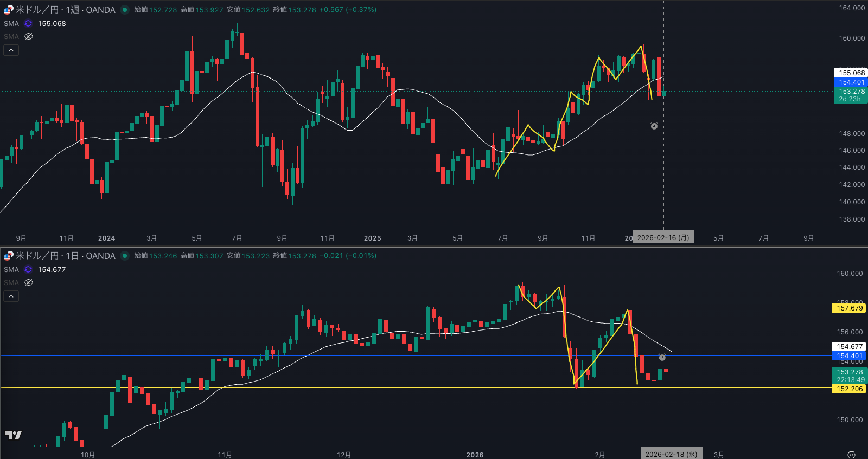868x459 pixels.
Task: Click the 米ドル/円 1日 OANDA chart title
Action: (x=65, y=256)
